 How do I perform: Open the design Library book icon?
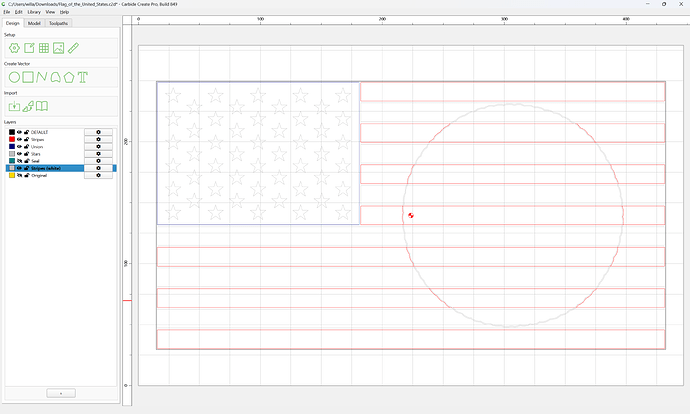click(42, 106)
